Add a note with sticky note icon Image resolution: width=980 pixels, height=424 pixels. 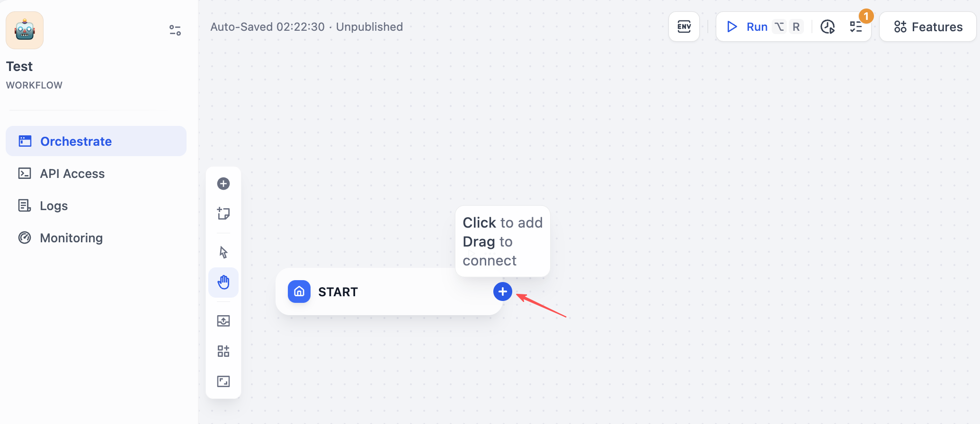[223, 213]
